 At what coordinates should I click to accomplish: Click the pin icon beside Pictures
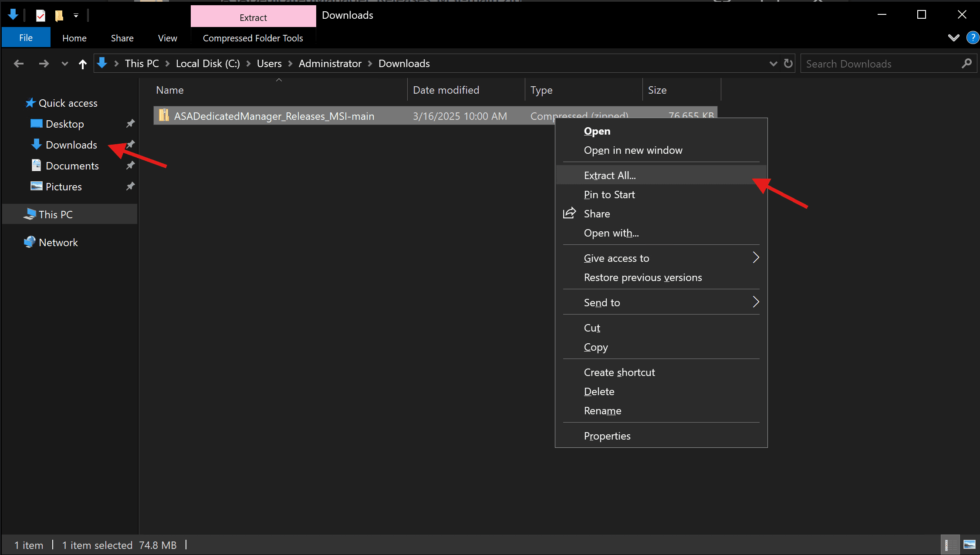pyautogui.click(x=130, y=186)
